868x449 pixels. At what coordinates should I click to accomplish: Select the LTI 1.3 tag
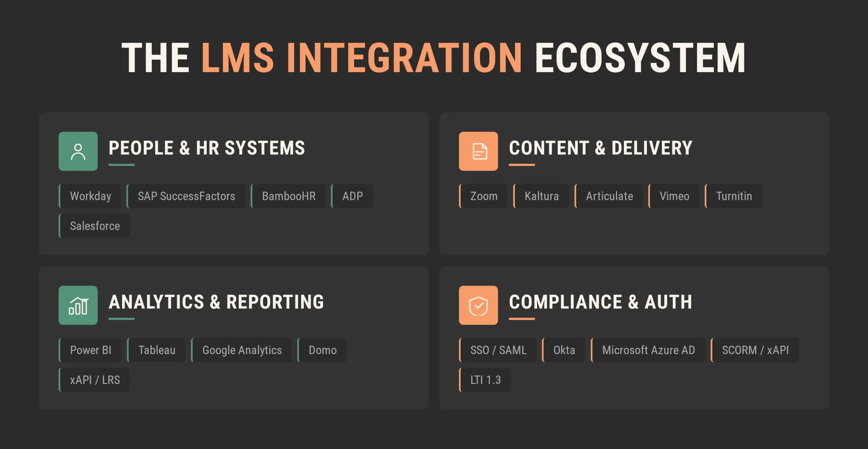click(485, 380)
